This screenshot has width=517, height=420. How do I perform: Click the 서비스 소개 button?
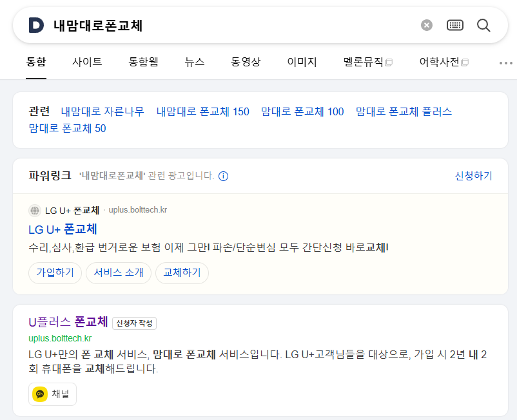click(x=119, y=273)
